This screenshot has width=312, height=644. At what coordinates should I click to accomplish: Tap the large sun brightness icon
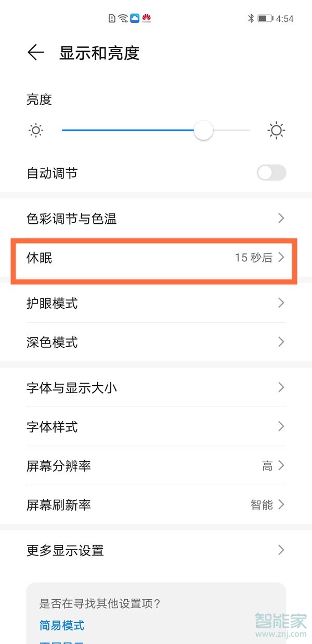(277, 130)
